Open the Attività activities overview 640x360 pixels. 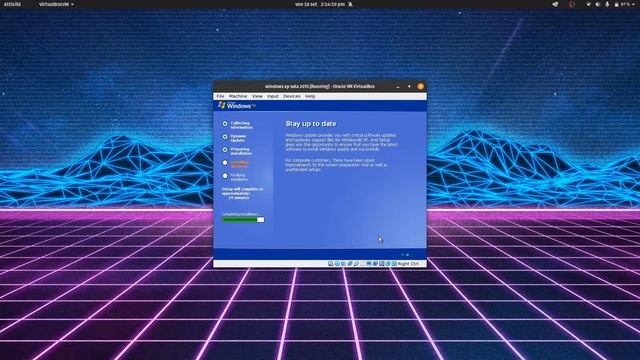click(12, 4)
